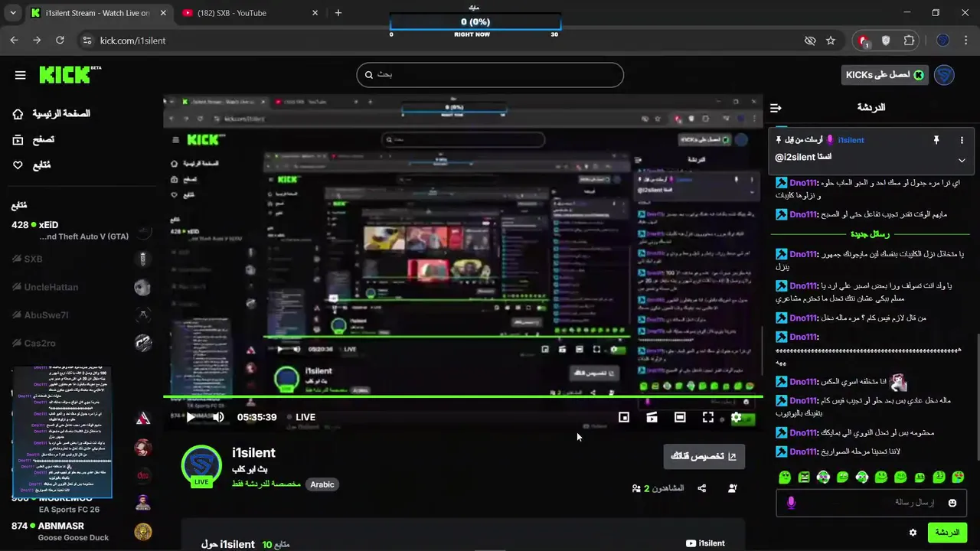The height and width of the screenshot is (551, 980).
Task: Share the stream via share icon
Action: 702,488
